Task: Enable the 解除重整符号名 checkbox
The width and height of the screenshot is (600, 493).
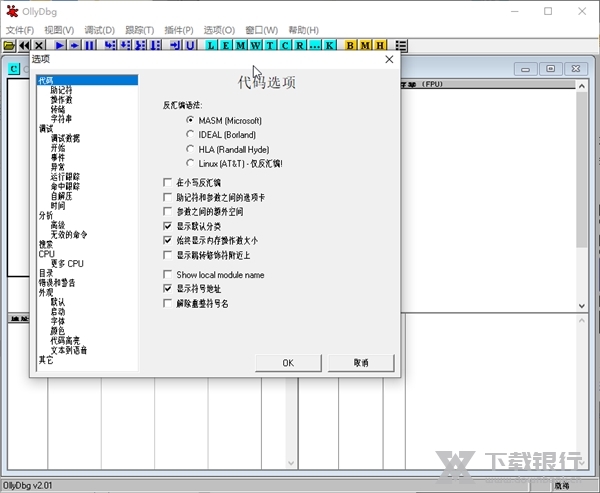Action: (167, 304)
